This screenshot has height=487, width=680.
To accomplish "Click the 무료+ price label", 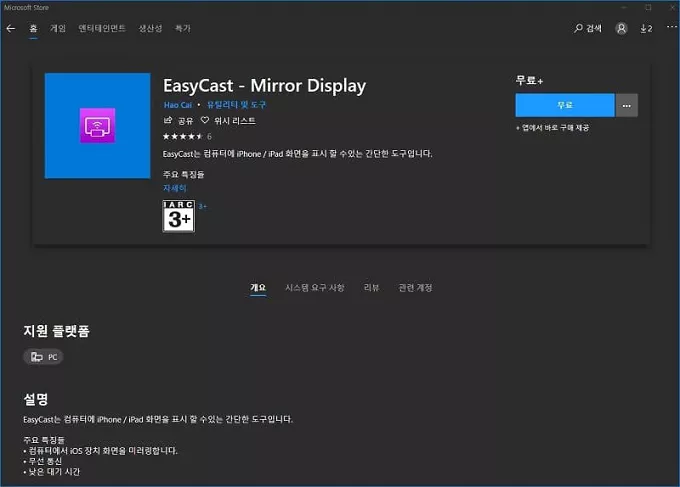I will (x=529, y=81).
